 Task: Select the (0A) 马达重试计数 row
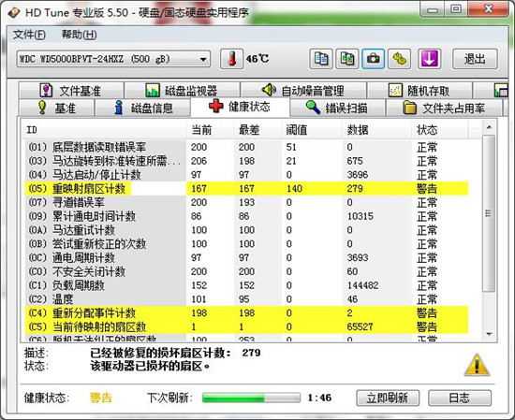tap(246, 230)
